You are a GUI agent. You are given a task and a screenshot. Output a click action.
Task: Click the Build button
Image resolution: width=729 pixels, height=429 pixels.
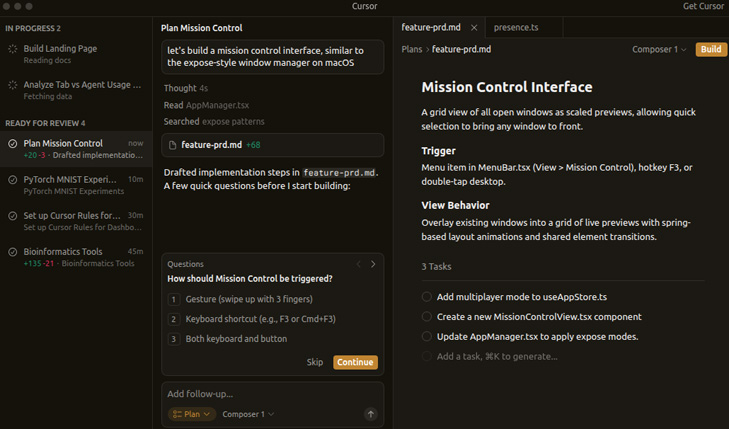pyautogui.click(x=711, y=49)
